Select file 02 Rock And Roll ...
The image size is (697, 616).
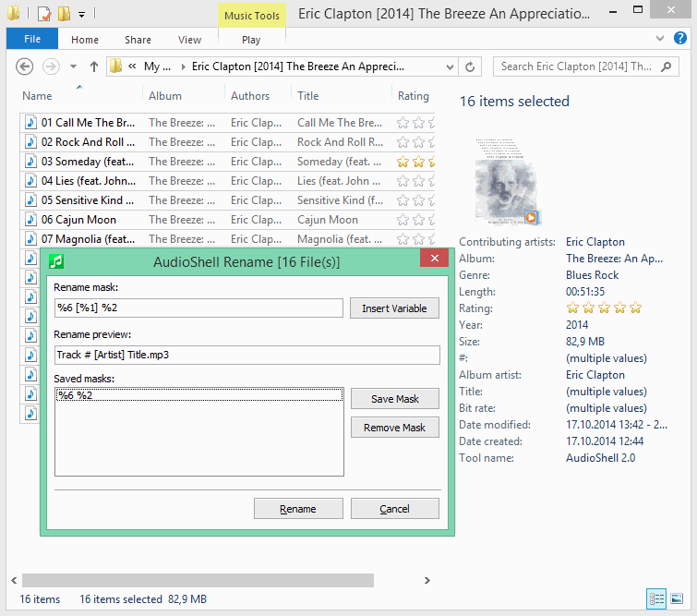coord(88,142)
